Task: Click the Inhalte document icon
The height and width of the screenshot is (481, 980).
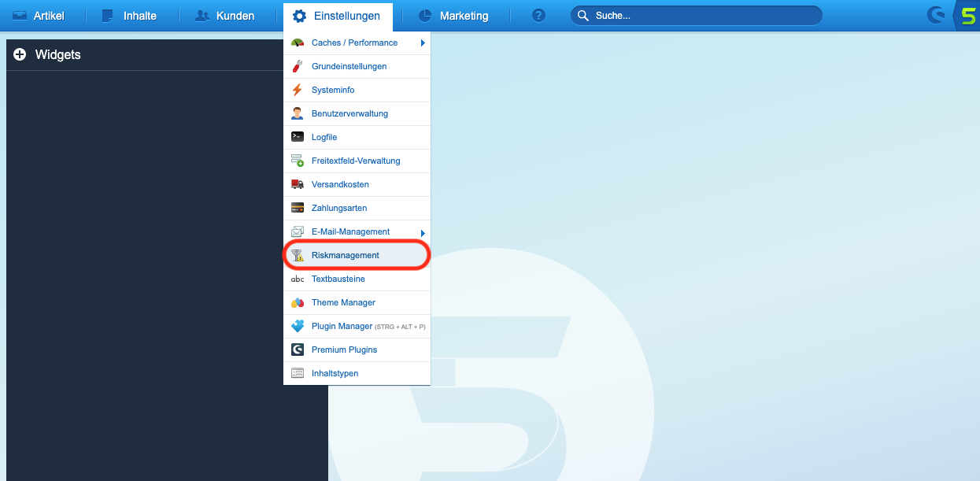Action: [x=108, y=16]
